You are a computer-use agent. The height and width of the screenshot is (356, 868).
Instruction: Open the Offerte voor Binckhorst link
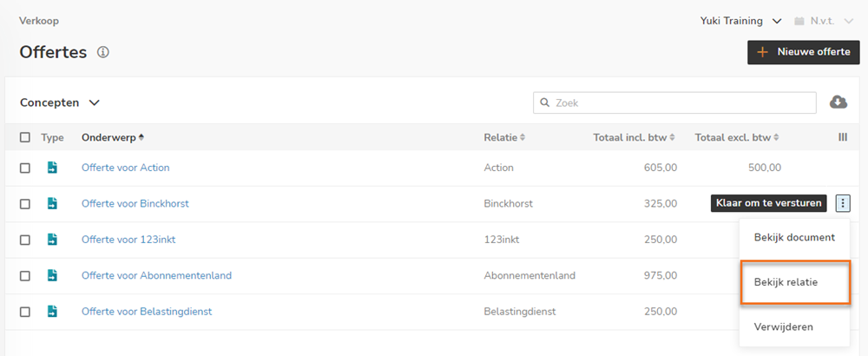coord(135,203)
